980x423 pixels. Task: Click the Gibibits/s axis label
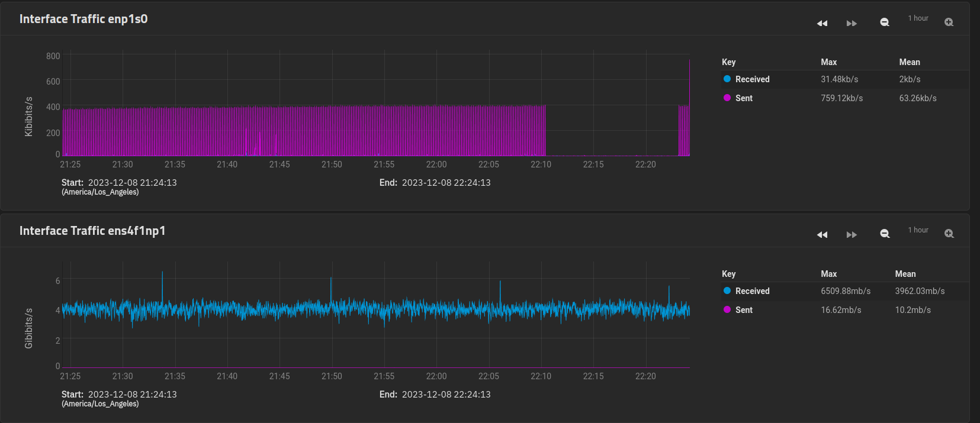[x=28, y=328]
